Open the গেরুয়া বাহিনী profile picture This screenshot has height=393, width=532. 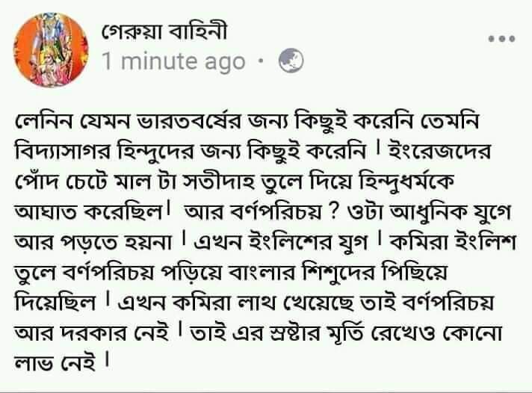51,50
